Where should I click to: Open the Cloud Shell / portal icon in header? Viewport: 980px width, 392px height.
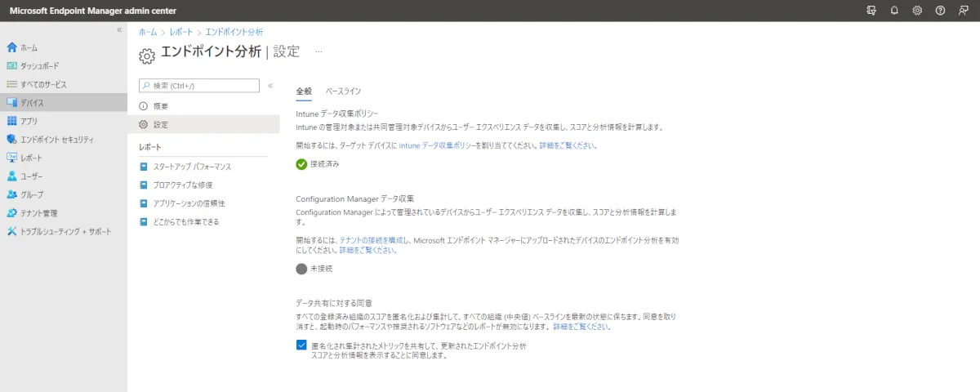click(871, 11)
